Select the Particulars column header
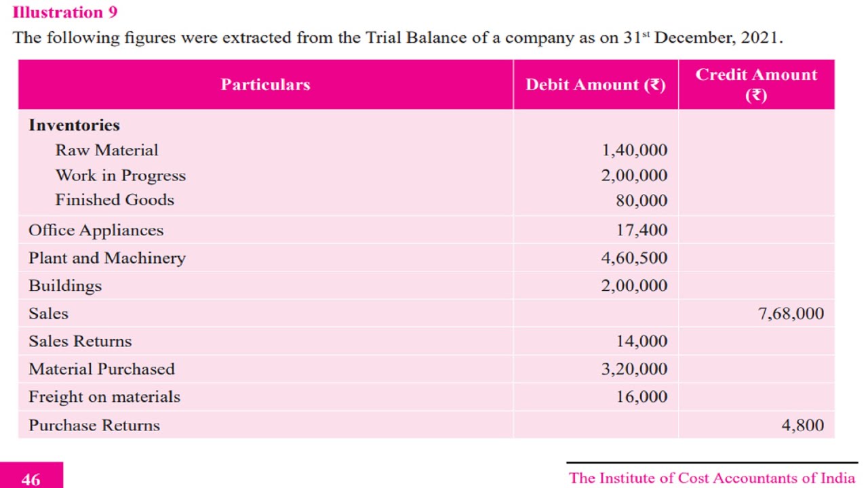The width and height of the screenshot is (868, 488). pyautogui.click(x=265, y=85)
